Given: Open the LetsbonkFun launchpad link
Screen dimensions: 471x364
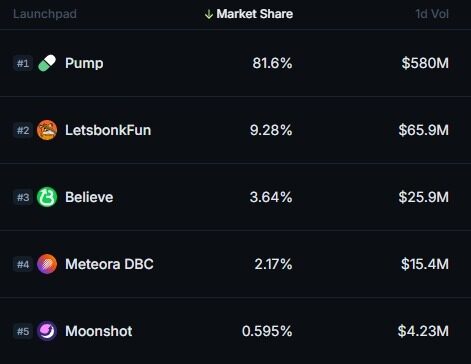Looking at the screenshot, I should coord(108,130).
